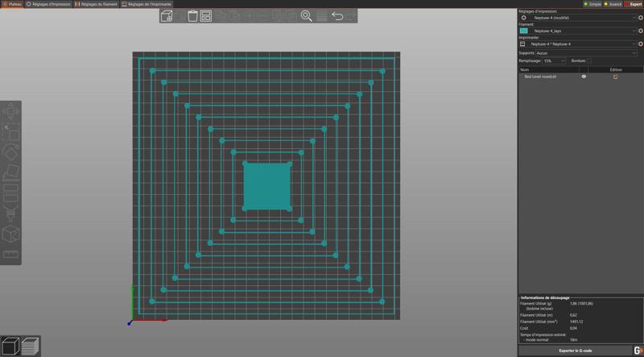Click the Édition column header
The width and height of the screenshot is (644, 357).
(x=616, y=70)
